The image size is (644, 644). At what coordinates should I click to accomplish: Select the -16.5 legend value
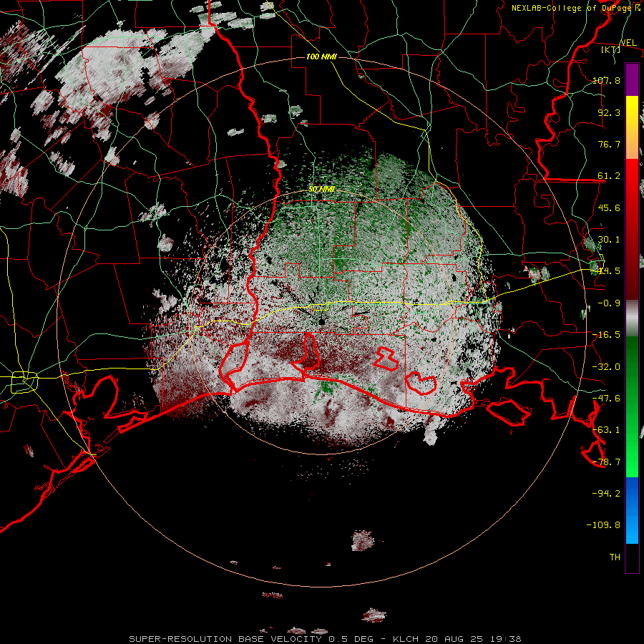[606, 334]
